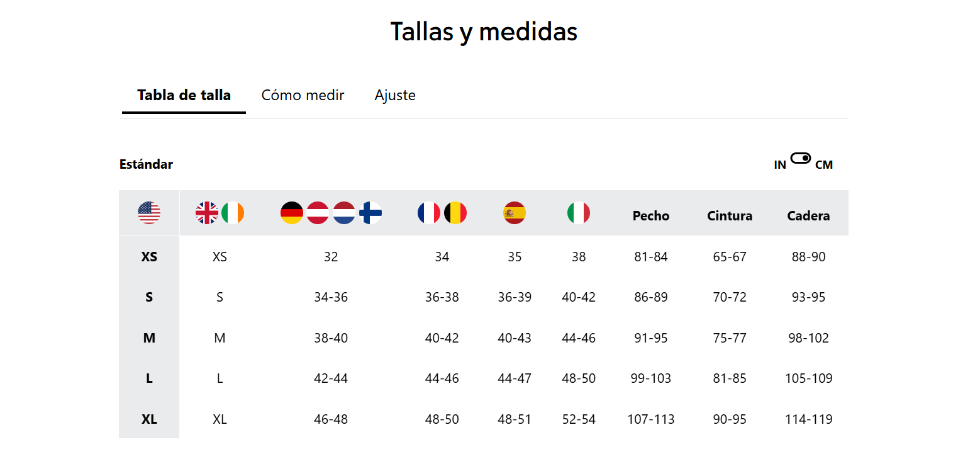Screen dimensions: 980x454
Task: Switch to the Cómo medir tab
Action: click(x=303, y=96)
